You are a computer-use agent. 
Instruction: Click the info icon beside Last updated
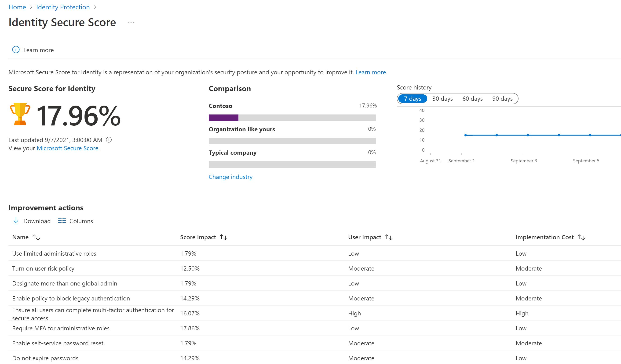[109, 140]
